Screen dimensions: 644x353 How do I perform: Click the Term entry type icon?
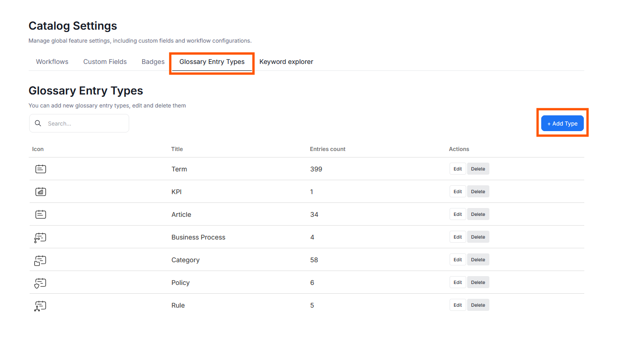[41, 169]
